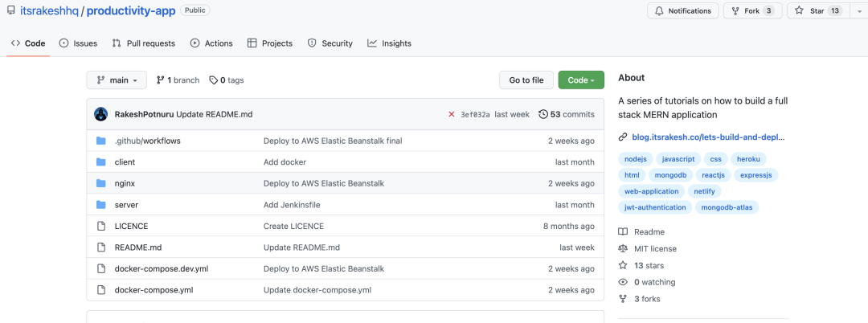Click the file icon beside LICENCE
Viewport: 868px width, 323px height.
coord(101,226)
